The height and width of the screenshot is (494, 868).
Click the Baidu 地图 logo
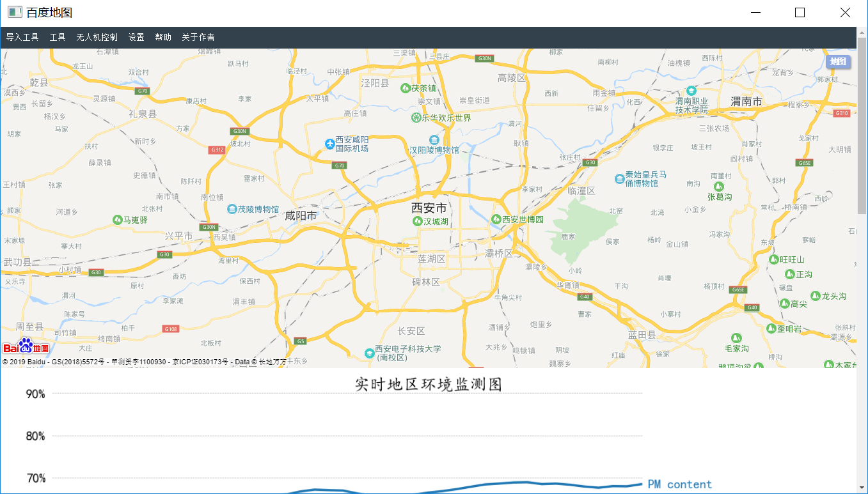click(25, 346)
